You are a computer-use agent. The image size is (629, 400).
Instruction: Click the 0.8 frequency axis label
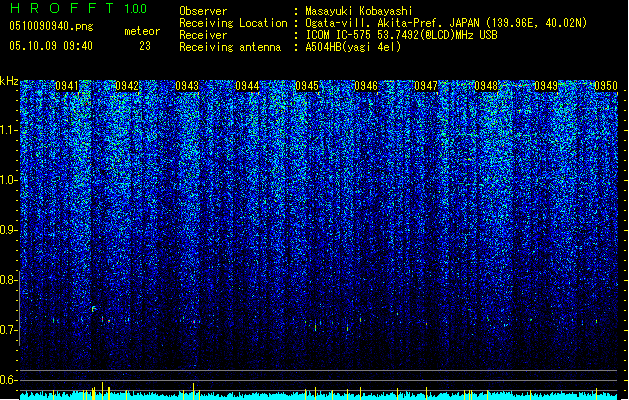click(x=8, y=280)
